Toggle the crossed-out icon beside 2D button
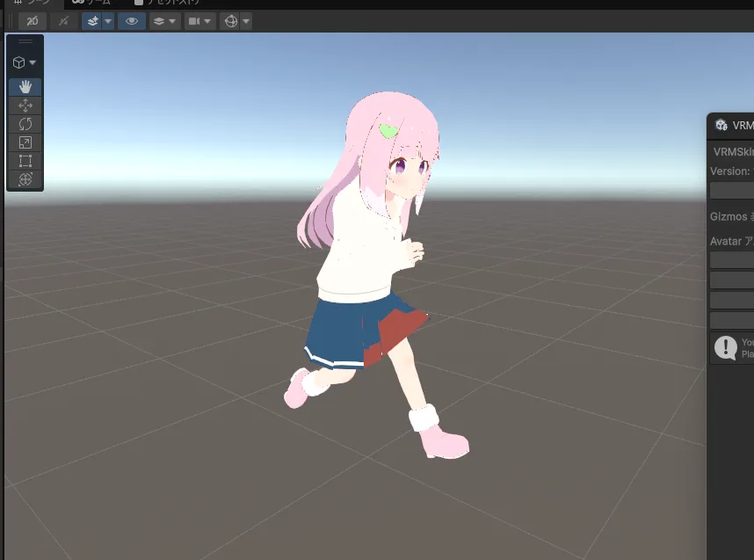 pyautogui.click(x=63, y=21)
